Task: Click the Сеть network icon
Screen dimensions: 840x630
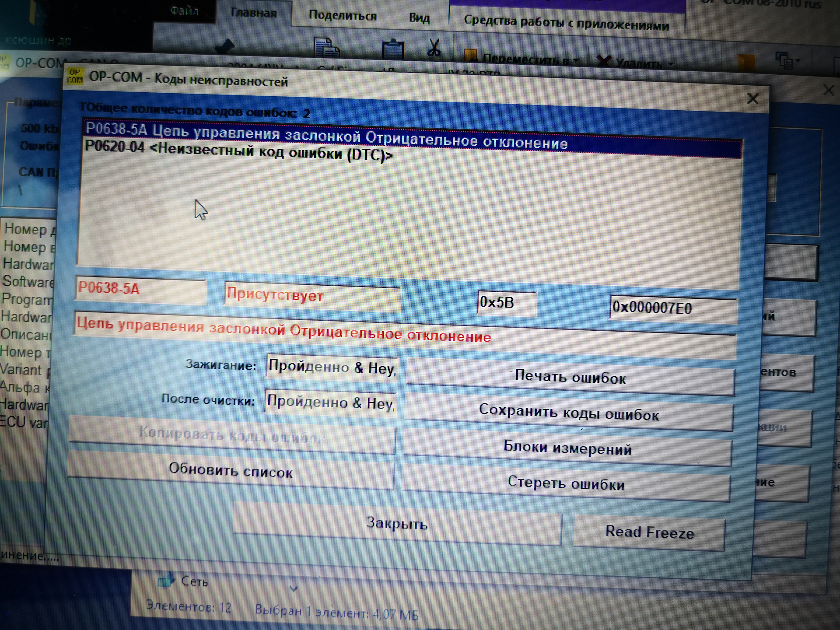Action: coord(166,580)
